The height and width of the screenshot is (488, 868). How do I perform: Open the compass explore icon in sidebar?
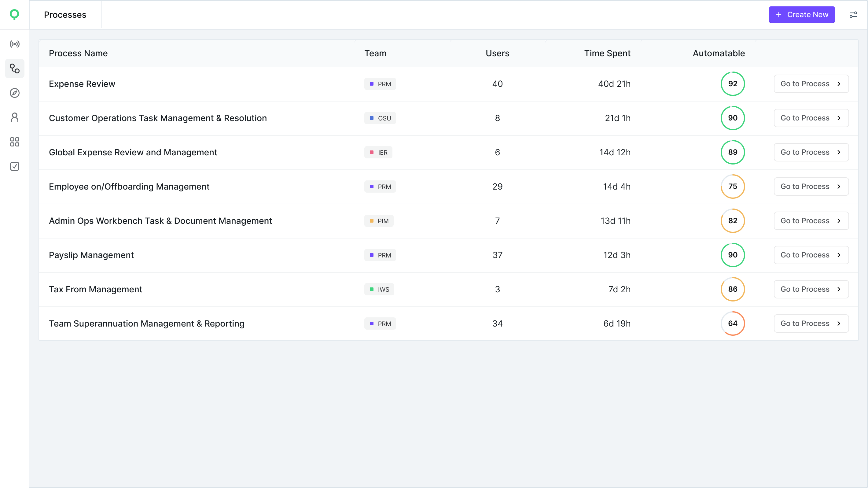click(x=14, y=93)
